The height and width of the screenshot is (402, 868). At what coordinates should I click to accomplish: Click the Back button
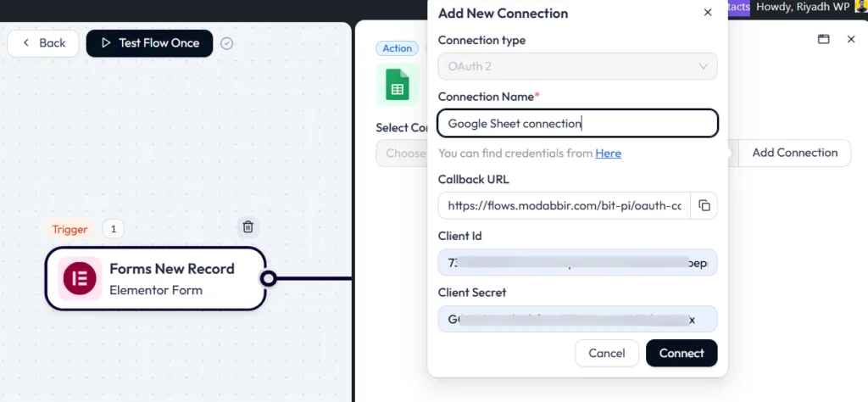(x=43, y=43)
